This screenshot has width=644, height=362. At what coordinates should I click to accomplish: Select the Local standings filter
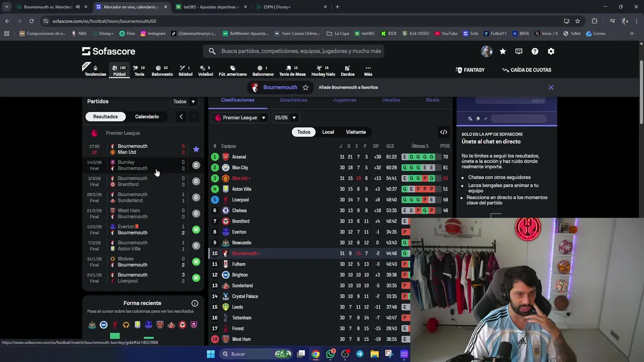(x=328, y=132)
